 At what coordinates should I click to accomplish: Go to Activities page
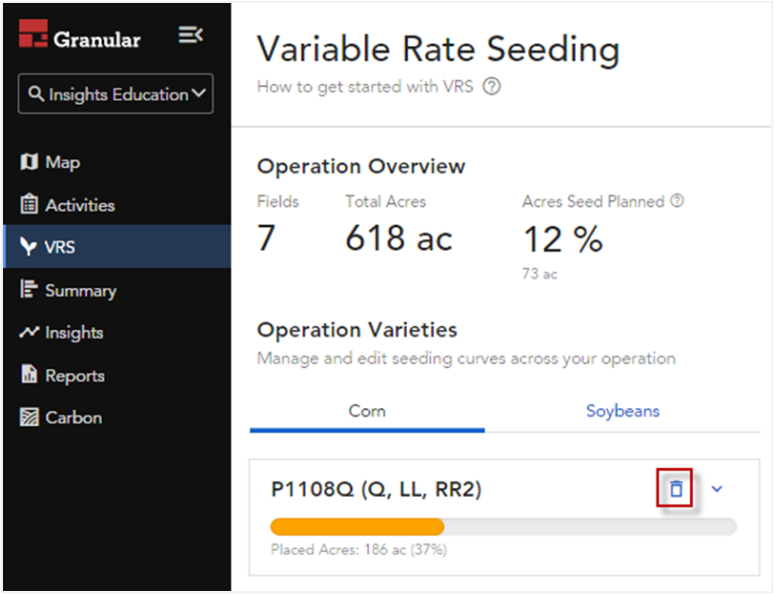point(80,205)
